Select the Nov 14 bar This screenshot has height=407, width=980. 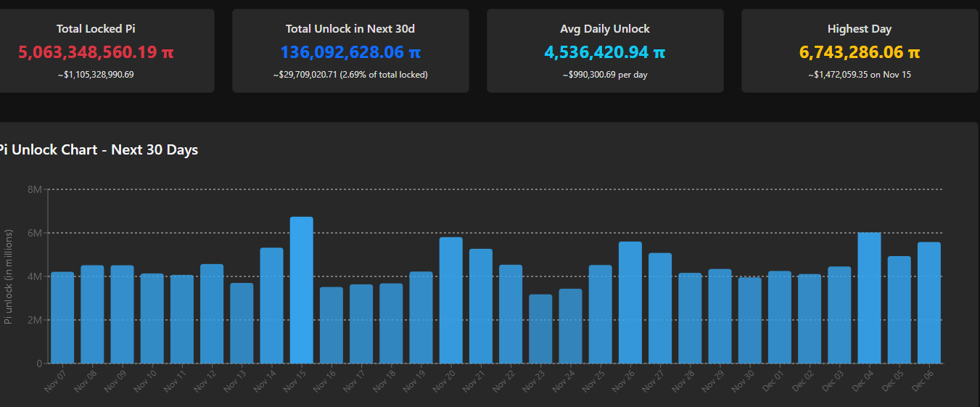click(x=271, y=305)
